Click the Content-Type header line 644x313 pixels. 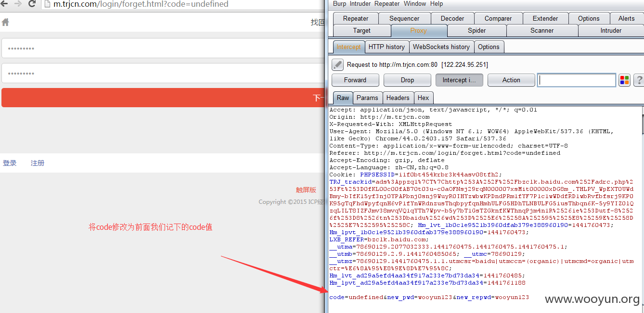[449, 146]
